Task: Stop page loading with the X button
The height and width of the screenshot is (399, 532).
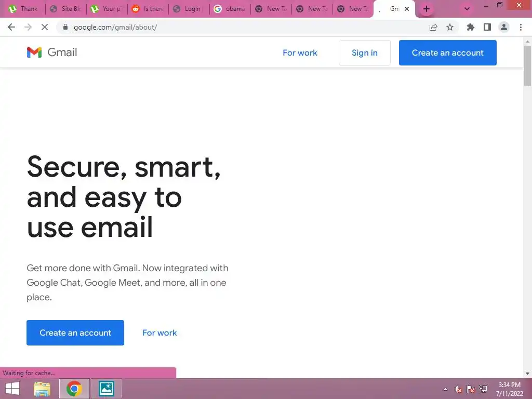Action: 45,27
